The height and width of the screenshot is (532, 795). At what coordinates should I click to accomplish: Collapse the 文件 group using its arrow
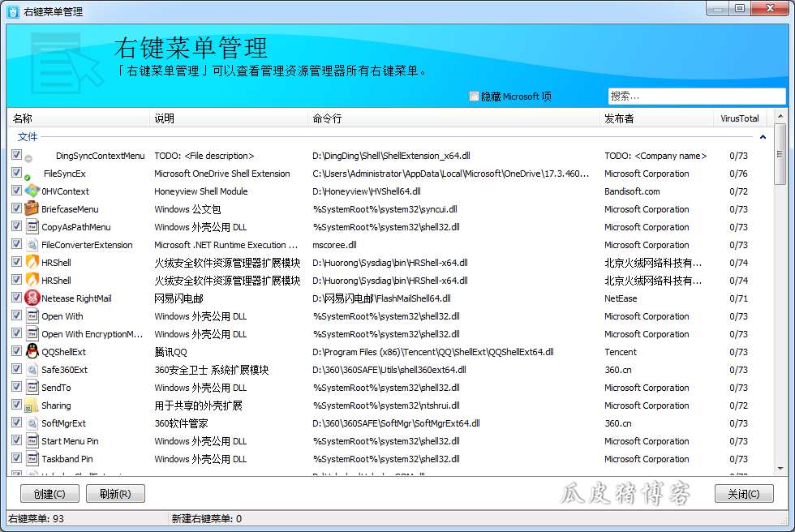pos(763,137)
